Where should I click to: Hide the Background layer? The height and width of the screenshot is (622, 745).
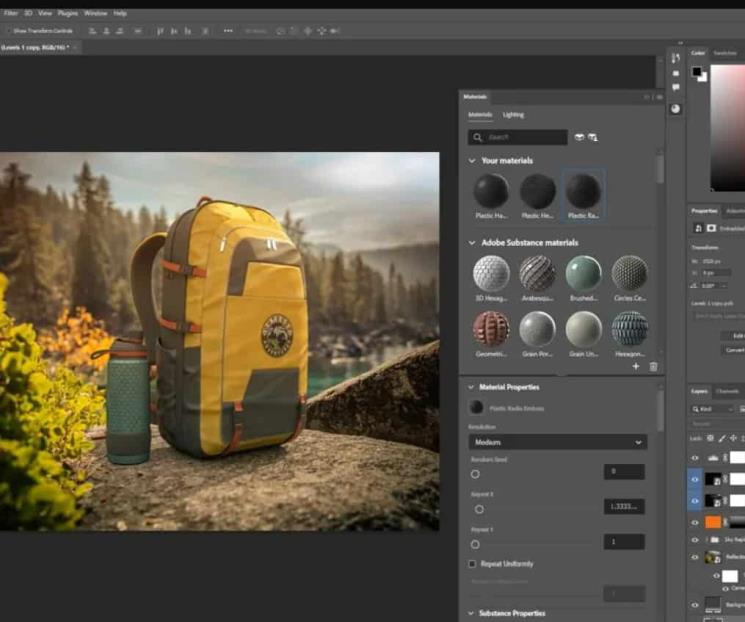[695, 605]
